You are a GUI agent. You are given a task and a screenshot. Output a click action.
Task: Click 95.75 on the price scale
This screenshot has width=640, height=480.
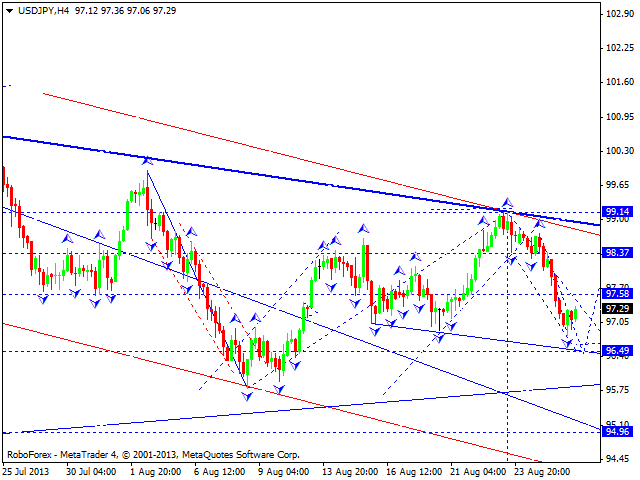click(x=617, y=390)
